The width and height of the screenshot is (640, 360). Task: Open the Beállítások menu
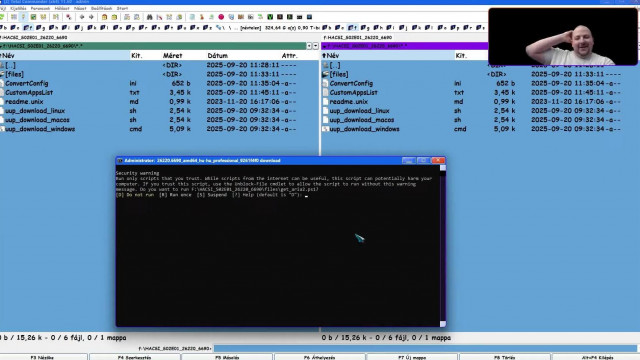point(101,8)
